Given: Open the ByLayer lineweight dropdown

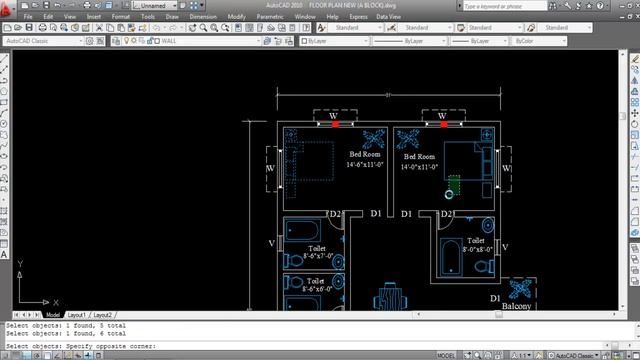Looking at the screenshot, I should click(x=479, y=41).
